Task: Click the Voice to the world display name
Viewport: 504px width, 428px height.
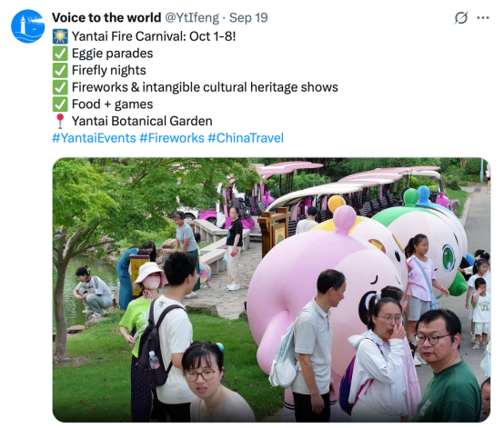Action: click(106, 17)
